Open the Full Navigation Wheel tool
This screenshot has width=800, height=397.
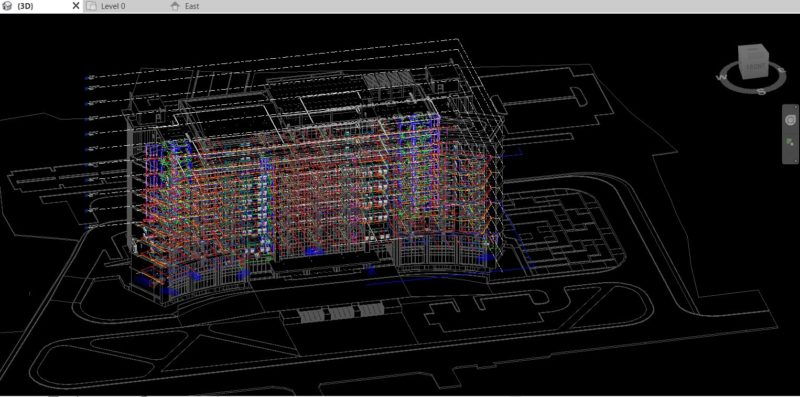point(790,120)
